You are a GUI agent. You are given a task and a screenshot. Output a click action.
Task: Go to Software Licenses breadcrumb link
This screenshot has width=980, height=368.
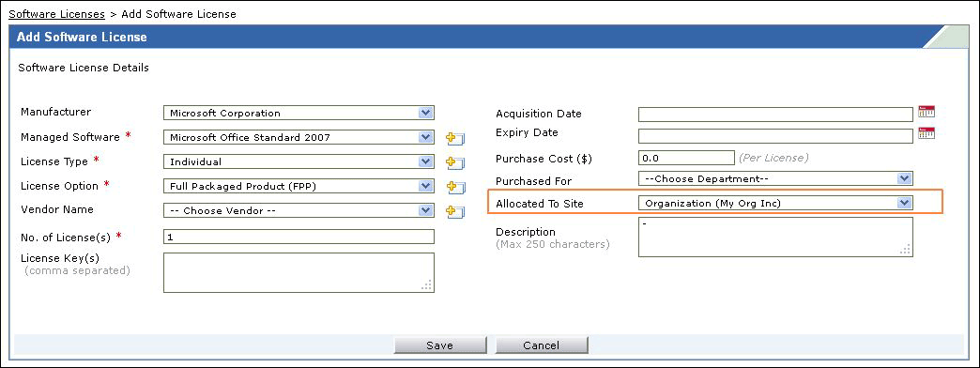tap(57, 14)
